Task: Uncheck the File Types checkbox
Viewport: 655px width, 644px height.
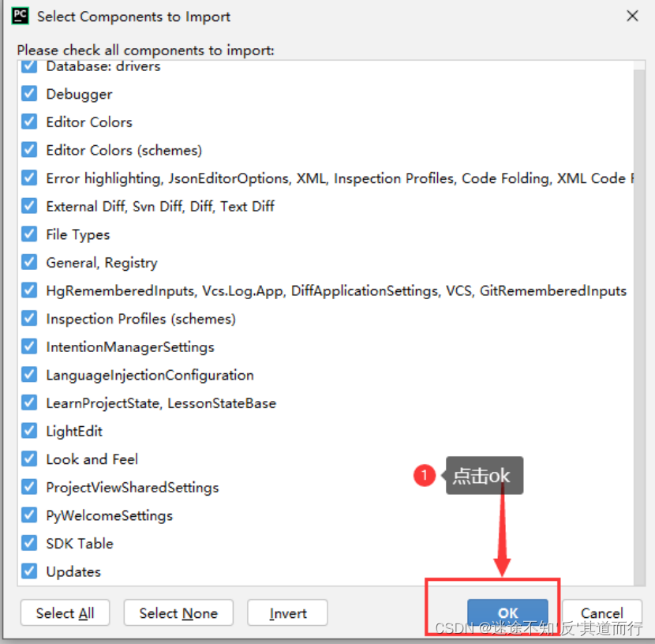Action: pyautogui.click(x=29, y=234)
